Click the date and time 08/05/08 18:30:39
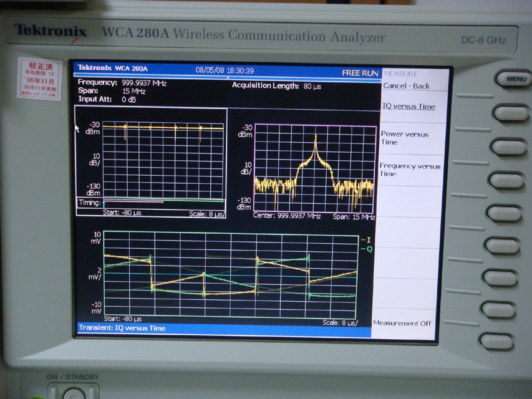This screenshot has height=399, width=532. 225,70
